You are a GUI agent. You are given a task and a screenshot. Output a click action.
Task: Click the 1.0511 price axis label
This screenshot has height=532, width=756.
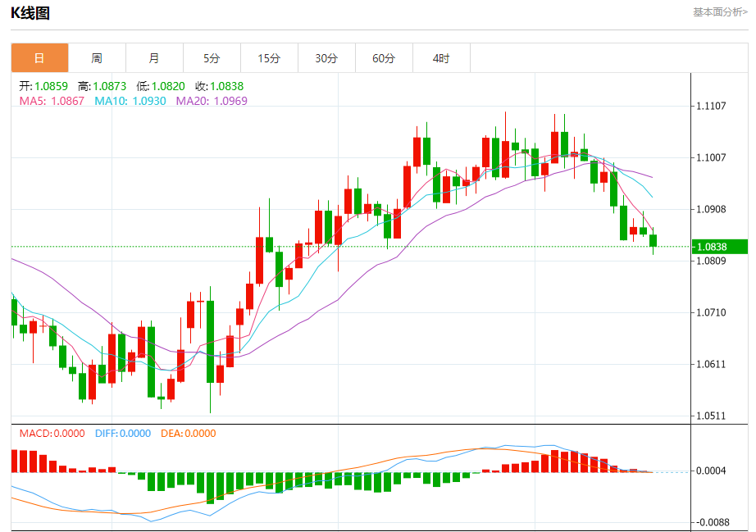[711, 416]
